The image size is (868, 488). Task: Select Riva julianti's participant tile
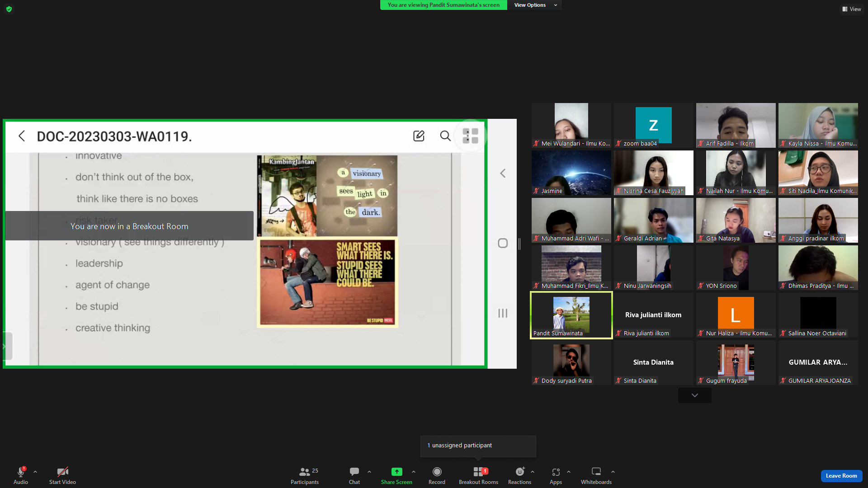pyautogui.click(x=654, y=315)
